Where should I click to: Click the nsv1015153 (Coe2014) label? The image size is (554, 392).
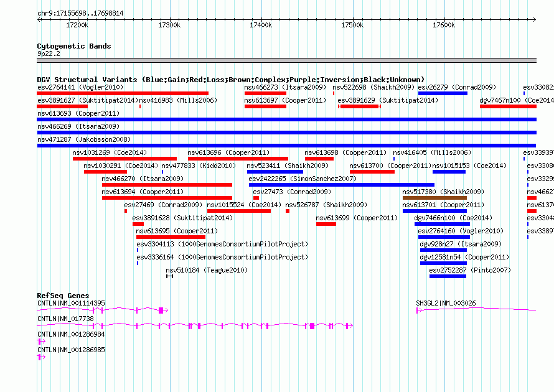(469, 166)
